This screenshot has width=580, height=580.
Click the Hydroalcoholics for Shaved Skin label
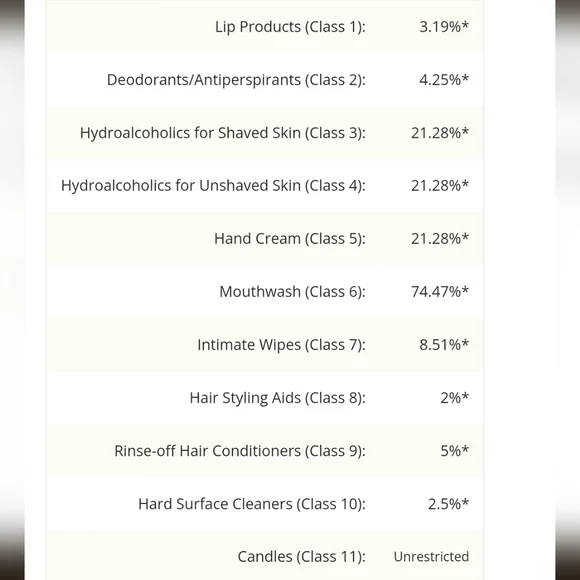223,133
